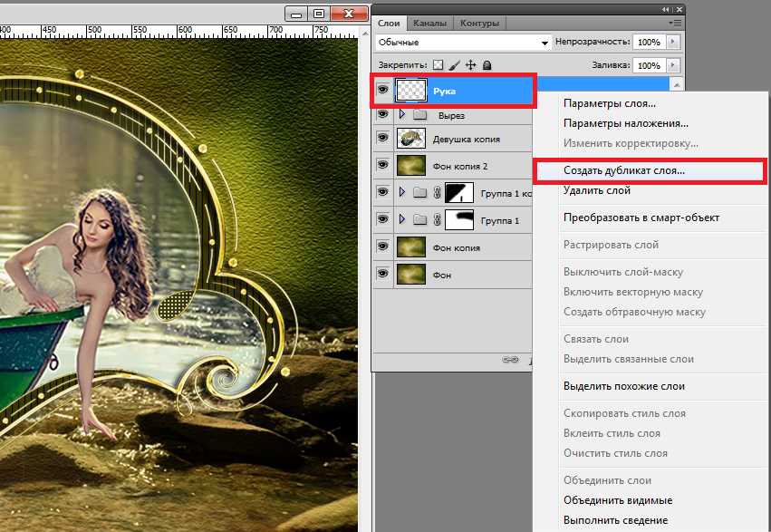771x532 pixels.
Task: Choose 'Параметры наложения...' from the context menu
Action: [x=625, y=123]
